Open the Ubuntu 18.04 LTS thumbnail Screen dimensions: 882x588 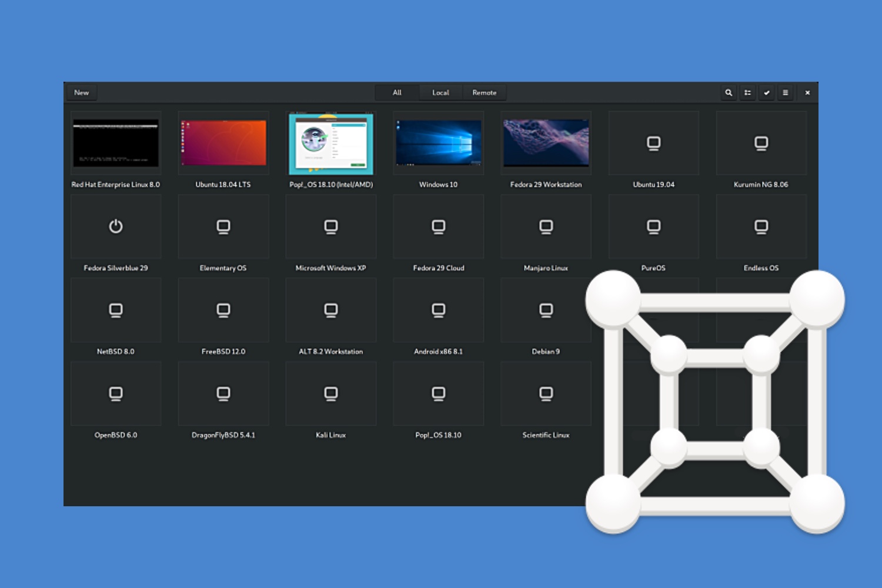(223, 143)
